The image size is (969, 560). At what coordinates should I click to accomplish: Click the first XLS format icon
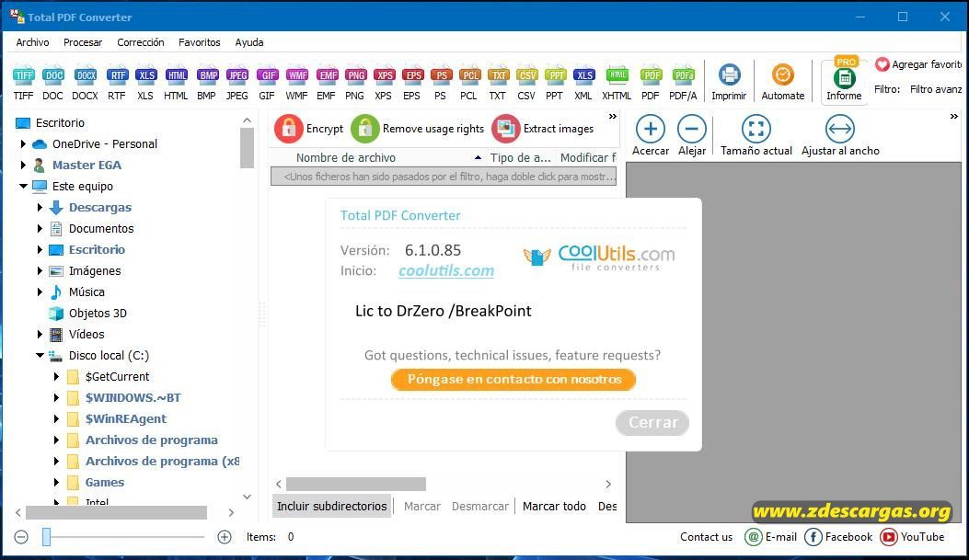pos(145,82)
